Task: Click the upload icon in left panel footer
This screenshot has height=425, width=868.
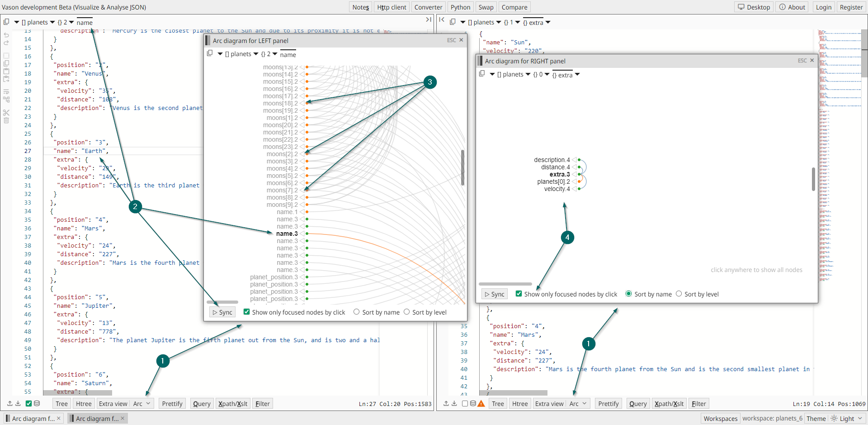Action: click(x=10, y=404)
